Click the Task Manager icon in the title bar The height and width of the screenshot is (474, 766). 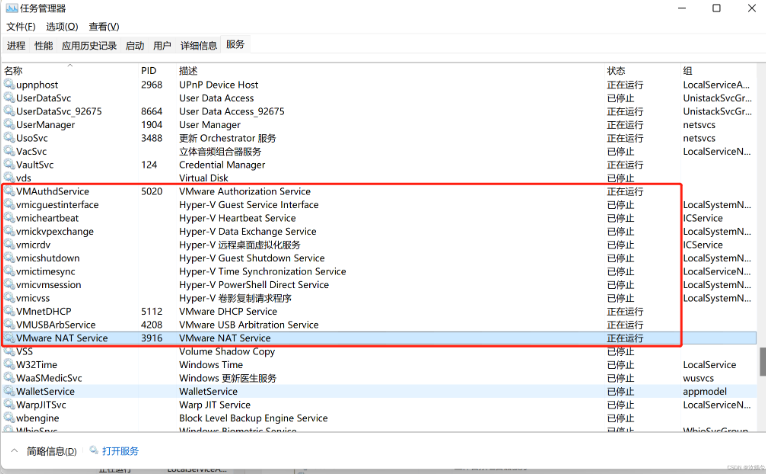click(x=10, y=9)
